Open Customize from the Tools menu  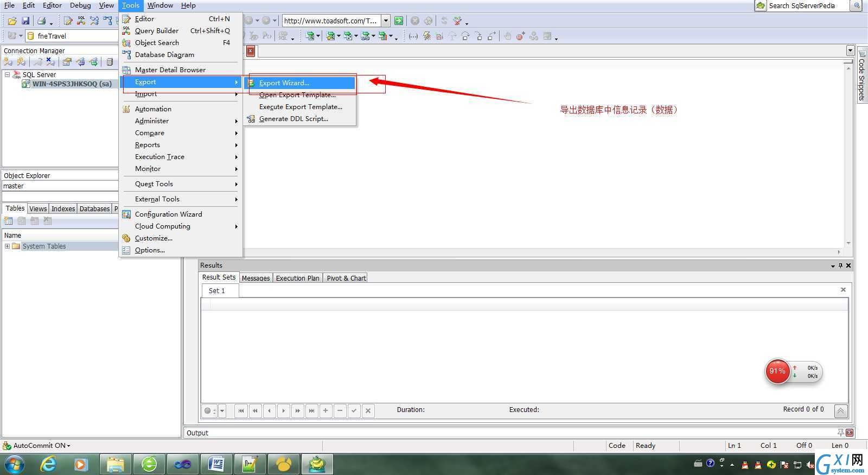pos(181,238)
